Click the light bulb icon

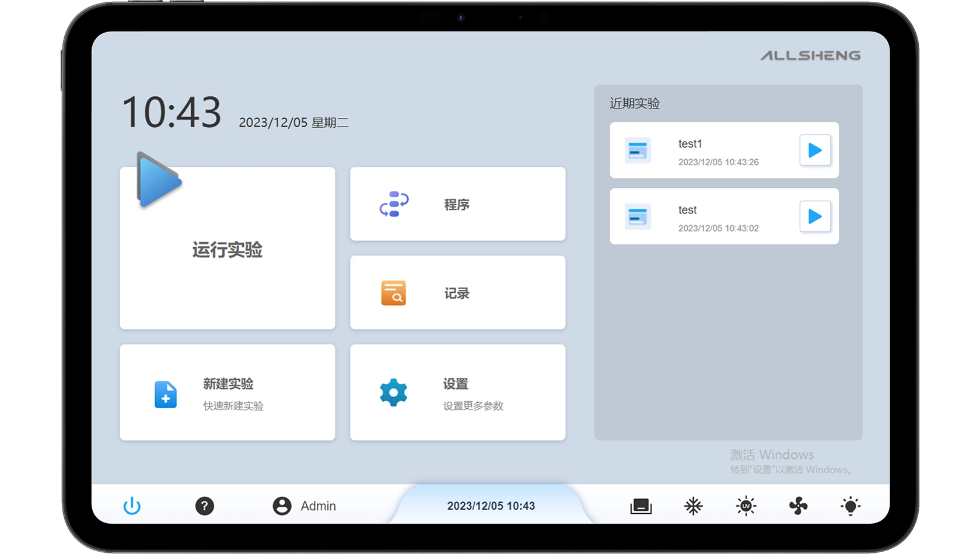pyautogui.click(x=850, y=505)
